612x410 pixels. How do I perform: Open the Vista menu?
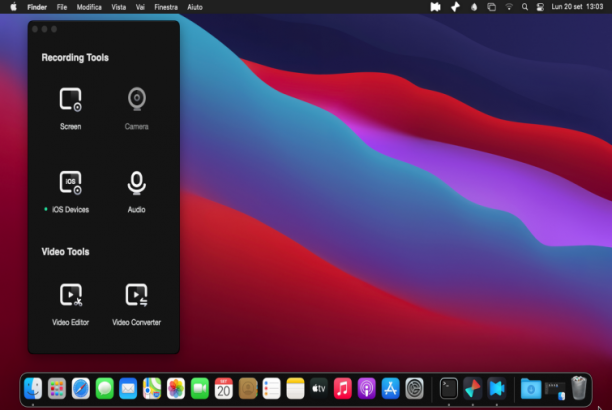pos(119,7)
